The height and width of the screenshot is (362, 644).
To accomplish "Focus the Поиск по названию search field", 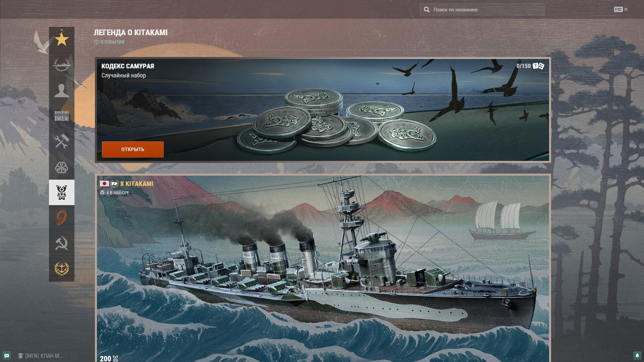I will pos(482,10).
